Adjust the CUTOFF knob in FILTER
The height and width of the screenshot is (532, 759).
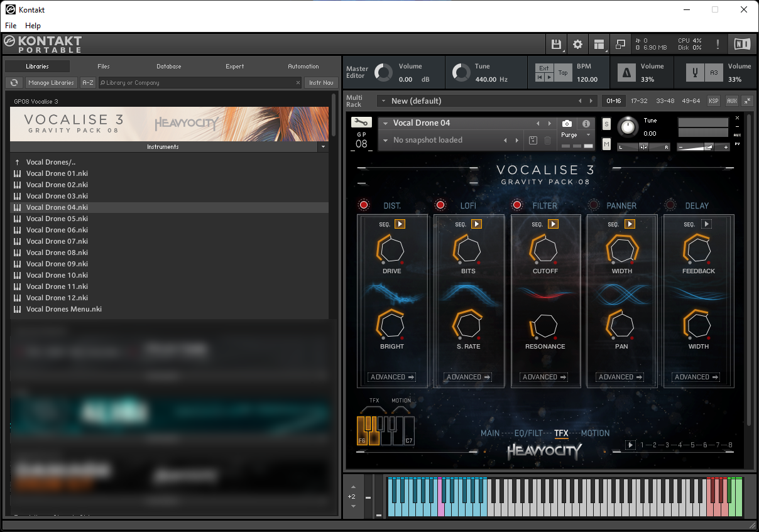[545, 249]
